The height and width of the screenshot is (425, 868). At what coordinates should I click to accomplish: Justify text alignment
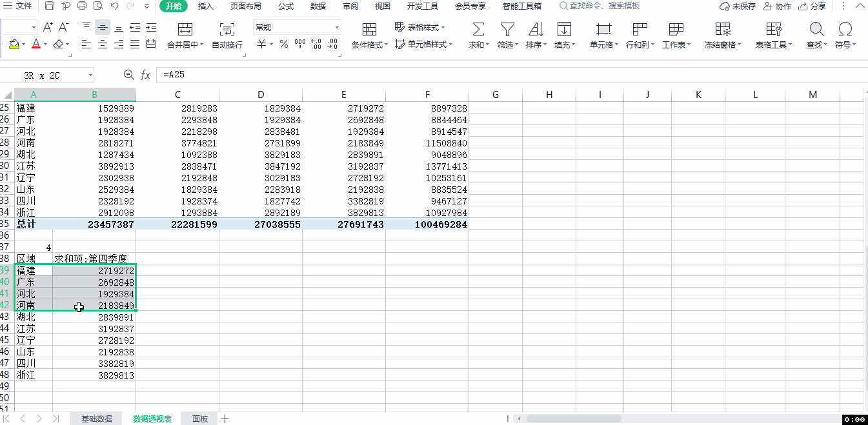coord(135,44)
